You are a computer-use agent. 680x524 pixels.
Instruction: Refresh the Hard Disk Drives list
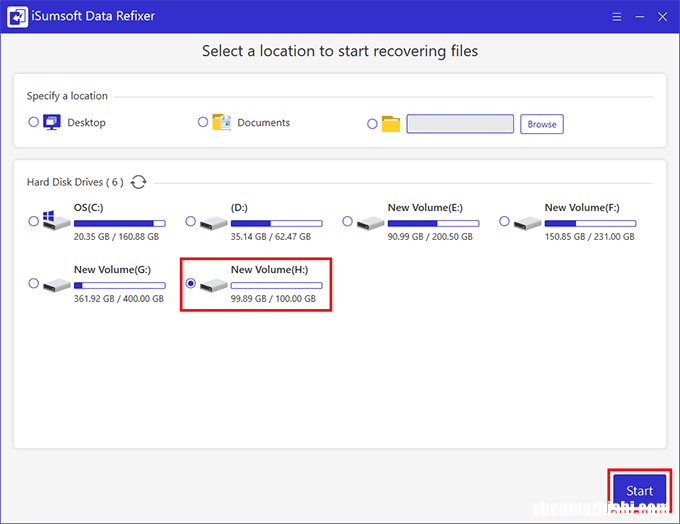[139, 182]
